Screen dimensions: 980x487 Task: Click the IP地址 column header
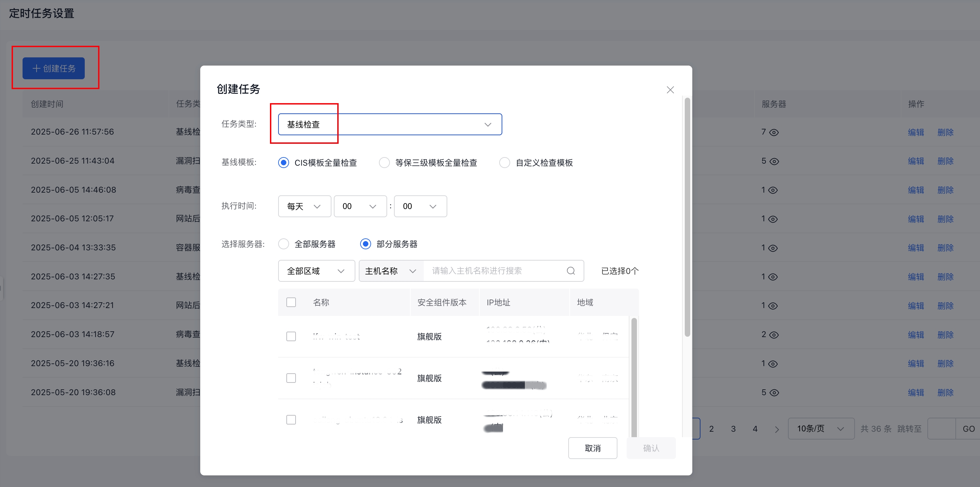498,302
